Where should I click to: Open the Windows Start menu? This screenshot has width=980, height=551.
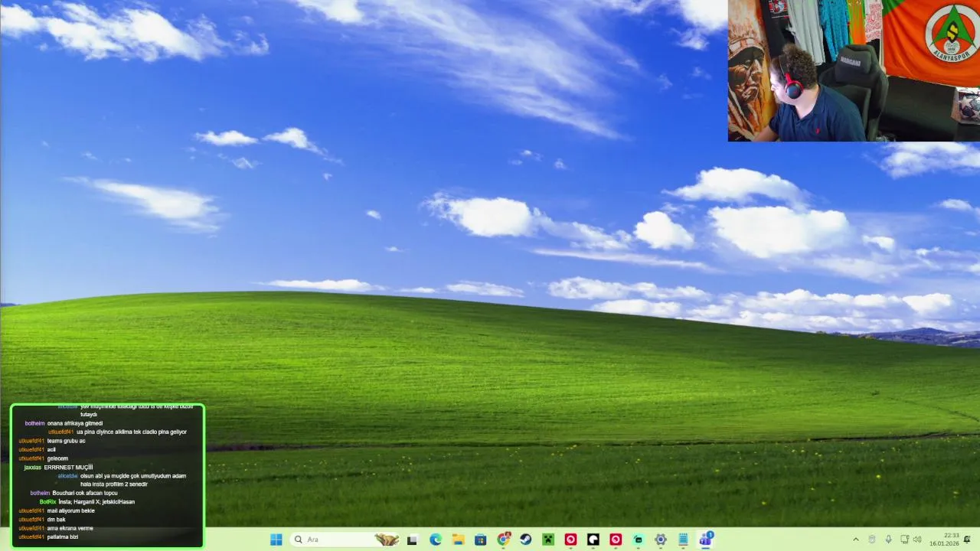(276, 540)
